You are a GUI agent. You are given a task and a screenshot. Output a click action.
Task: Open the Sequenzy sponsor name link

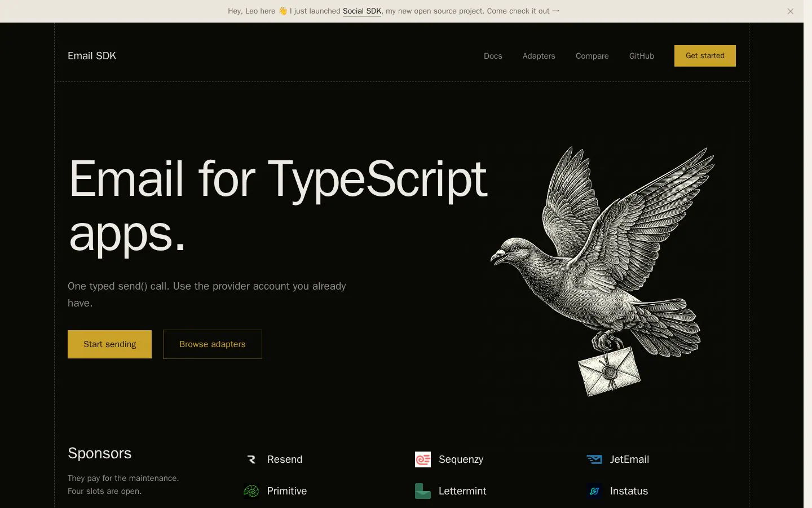461,459
